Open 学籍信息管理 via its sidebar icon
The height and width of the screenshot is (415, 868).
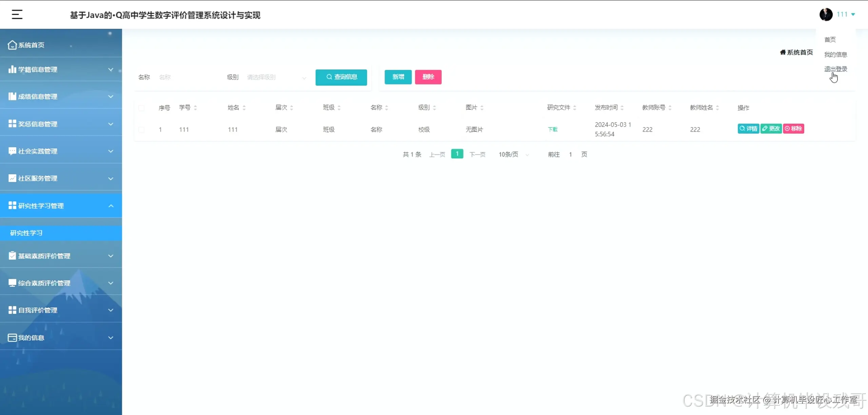[x=12, y=69]
